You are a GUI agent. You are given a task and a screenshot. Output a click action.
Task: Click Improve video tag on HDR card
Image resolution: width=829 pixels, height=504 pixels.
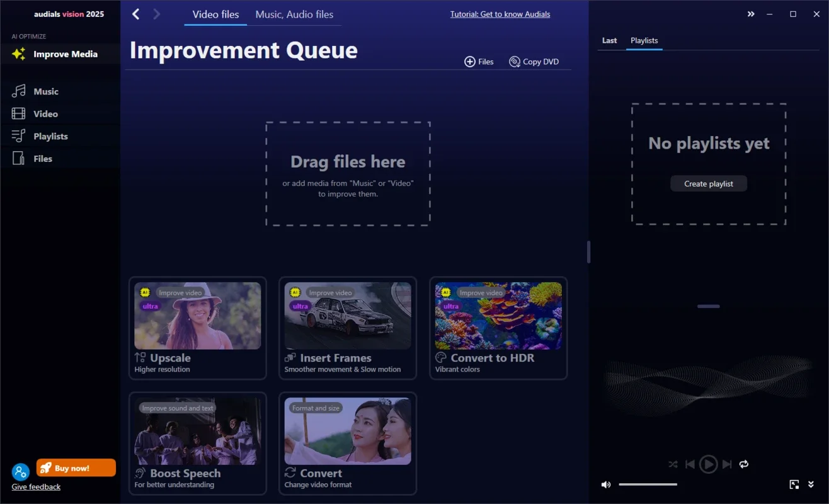point(481,292)
